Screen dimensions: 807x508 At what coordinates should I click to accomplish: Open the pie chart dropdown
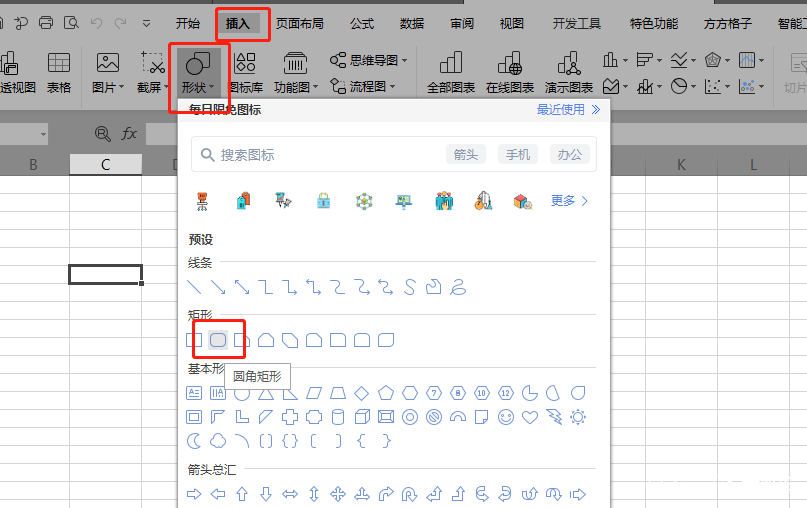click(683, 86)
